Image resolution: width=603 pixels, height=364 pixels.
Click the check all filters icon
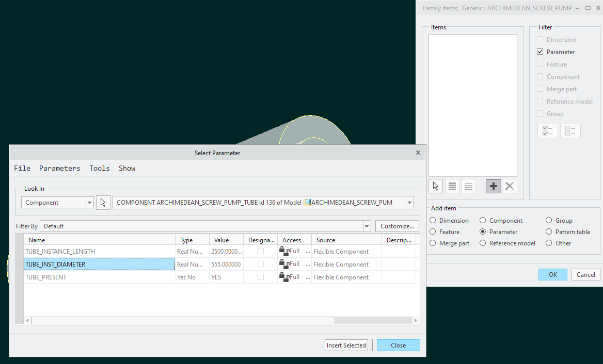[x=547, y=131]
